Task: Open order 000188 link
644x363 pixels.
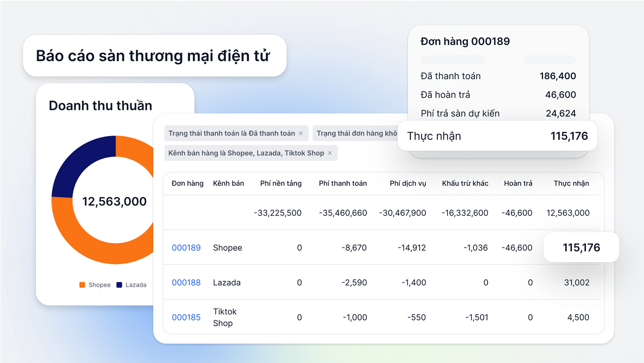Action: pos(186,283)
